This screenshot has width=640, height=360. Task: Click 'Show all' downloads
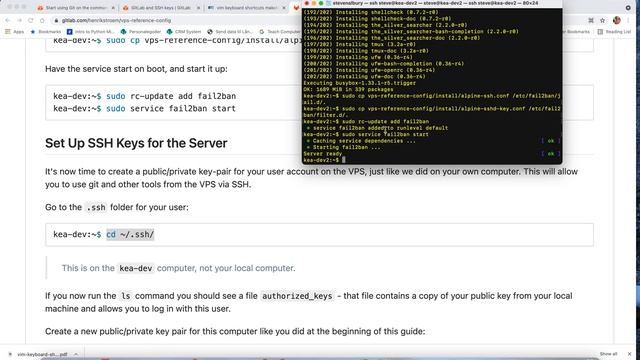(608, 354)
